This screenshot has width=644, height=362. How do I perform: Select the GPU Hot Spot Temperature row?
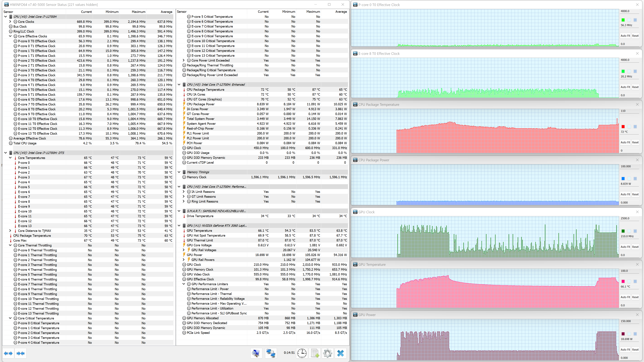pos(206,235)
